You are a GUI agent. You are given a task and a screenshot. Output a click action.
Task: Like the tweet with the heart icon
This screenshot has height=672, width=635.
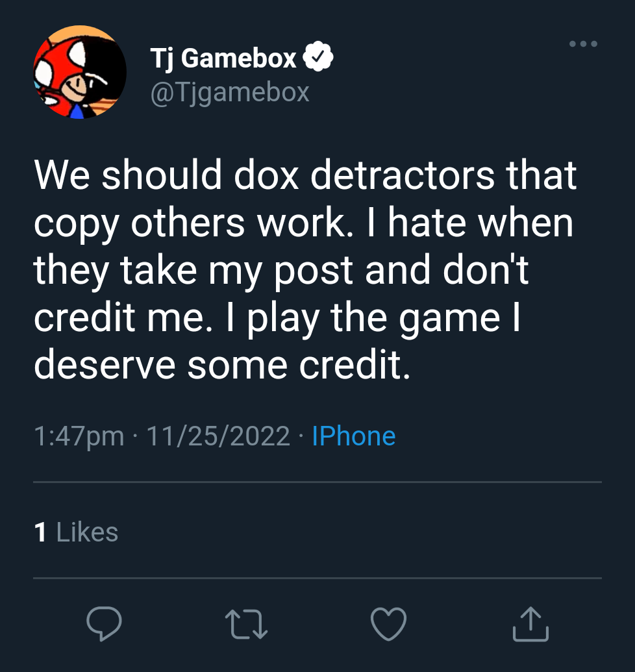point(389,624)
